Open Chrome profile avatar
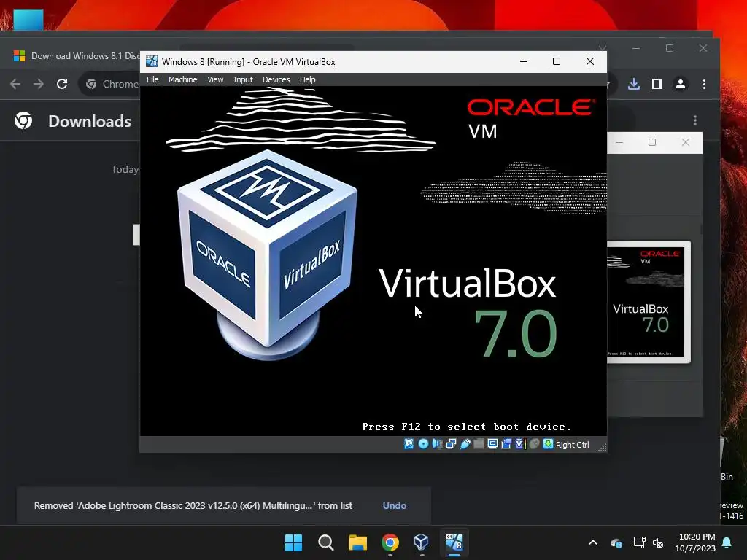747x560 pixels. 681,85
